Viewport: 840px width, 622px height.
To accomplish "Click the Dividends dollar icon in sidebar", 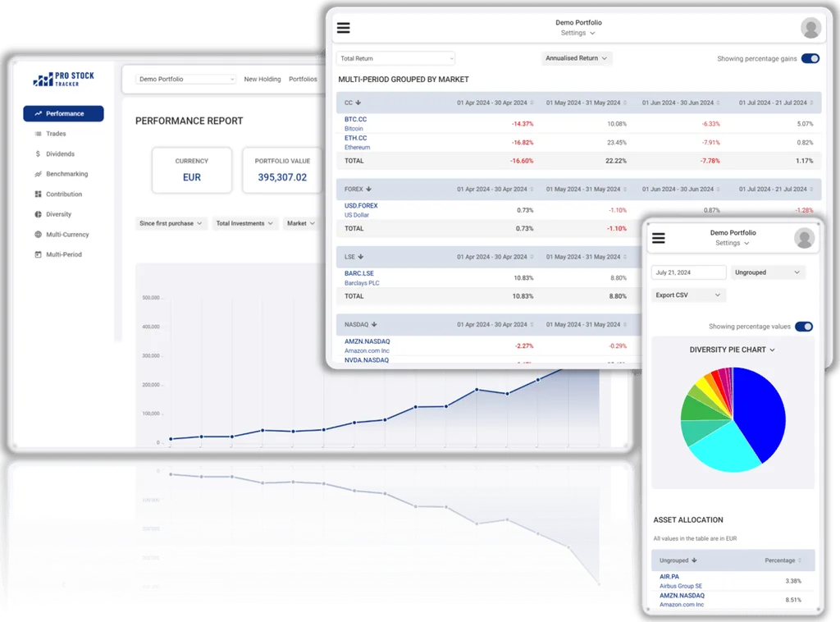I will (38, 153).
